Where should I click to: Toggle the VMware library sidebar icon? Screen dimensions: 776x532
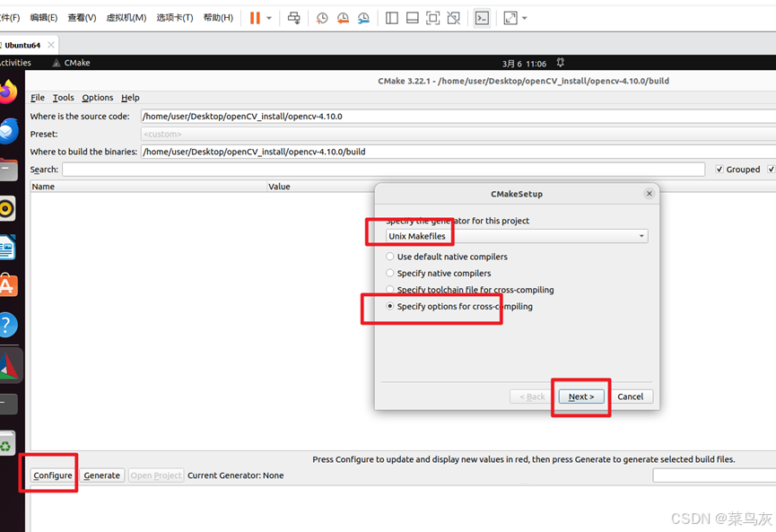[x=391, y=18]
